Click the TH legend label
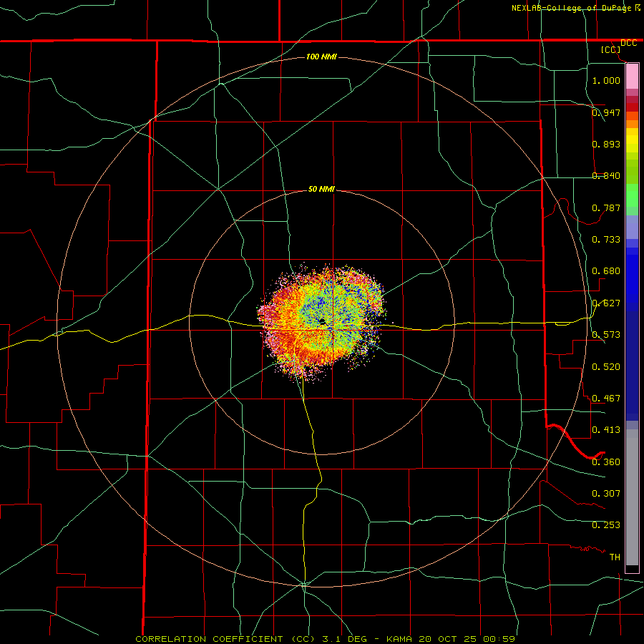 tap(615, 557)
